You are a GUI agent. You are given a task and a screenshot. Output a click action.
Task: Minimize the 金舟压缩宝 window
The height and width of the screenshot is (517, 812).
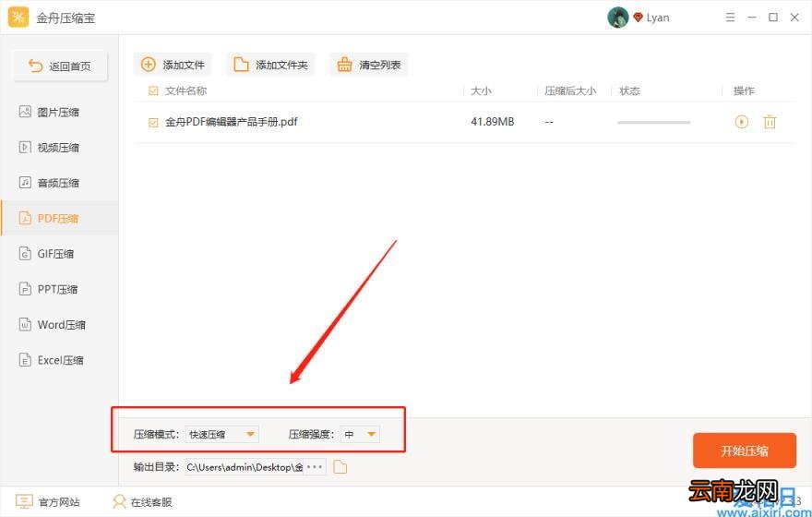(751, 18)
